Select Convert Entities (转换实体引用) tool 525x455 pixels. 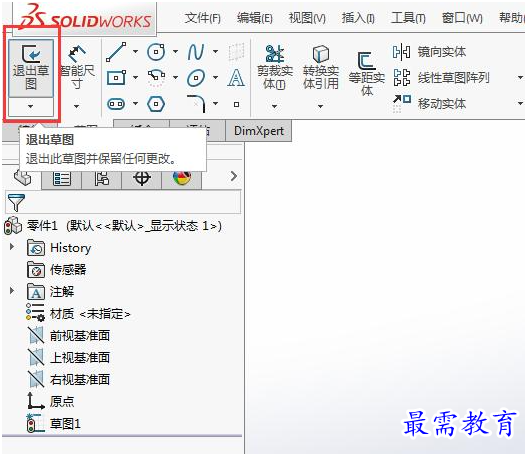click(321, 68)
